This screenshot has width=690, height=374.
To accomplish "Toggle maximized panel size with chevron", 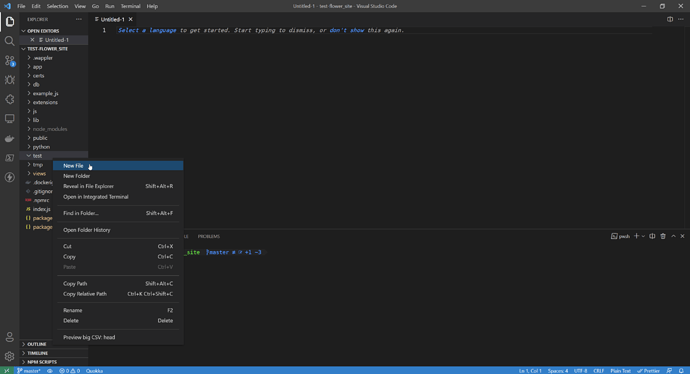I will tap(673, 236).
